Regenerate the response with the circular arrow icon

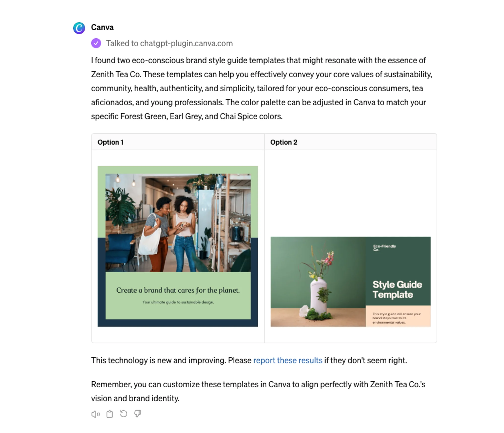point(123,414)
